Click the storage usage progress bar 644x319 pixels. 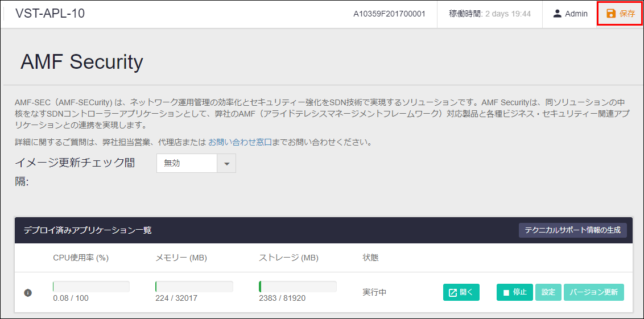pyautogui.click(x=298, y=286)
